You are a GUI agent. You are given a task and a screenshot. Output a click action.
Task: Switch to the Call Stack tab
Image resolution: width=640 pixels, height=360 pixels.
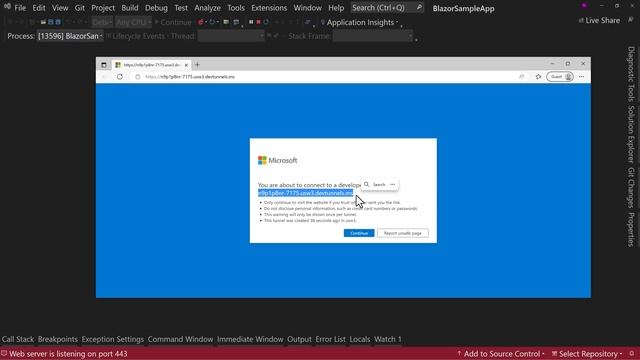pos(18,339)
